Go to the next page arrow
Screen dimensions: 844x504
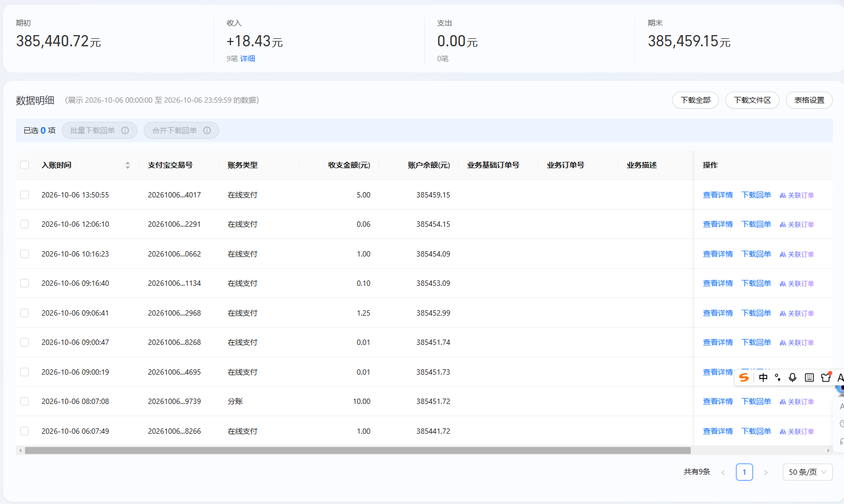(766, 472)
